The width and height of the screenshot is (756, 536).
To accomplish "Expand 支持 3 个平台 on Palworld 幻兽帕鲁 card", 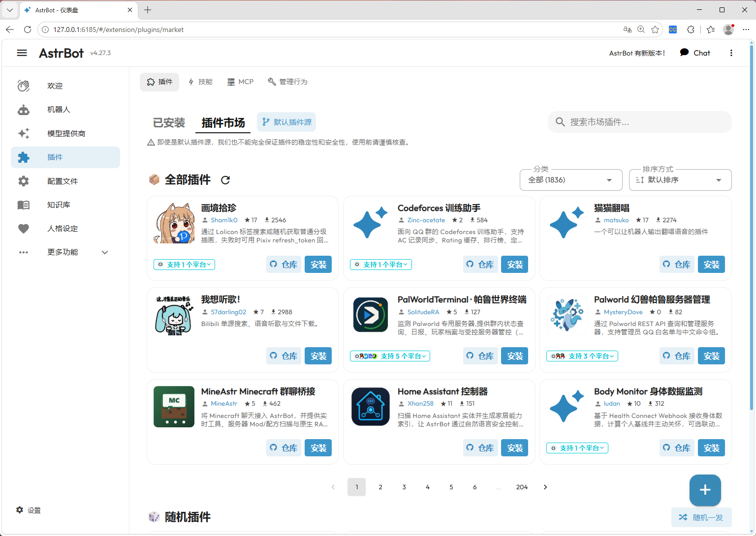I will [x=582, y=356].
